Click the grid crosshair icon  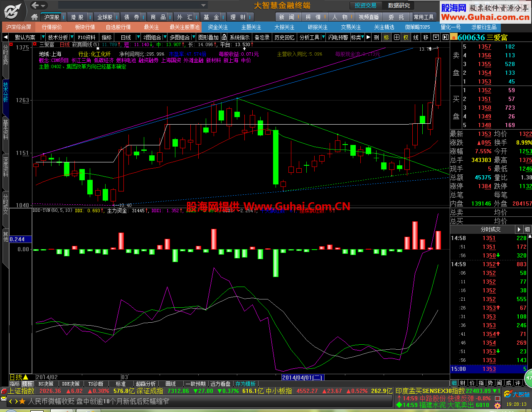pyautogui.click(x=397, y=37)
